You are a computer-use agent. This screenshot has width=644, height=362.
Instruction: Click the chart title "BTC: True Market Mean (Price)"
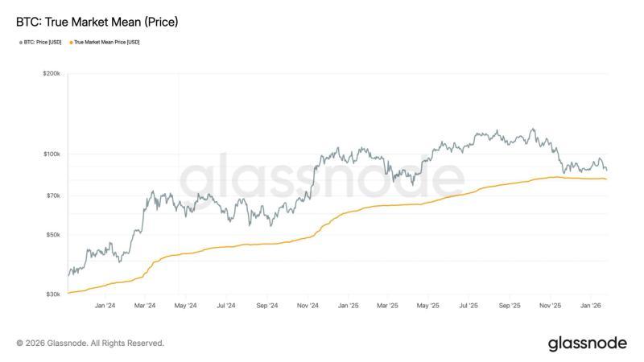click(x=97, y=22)
